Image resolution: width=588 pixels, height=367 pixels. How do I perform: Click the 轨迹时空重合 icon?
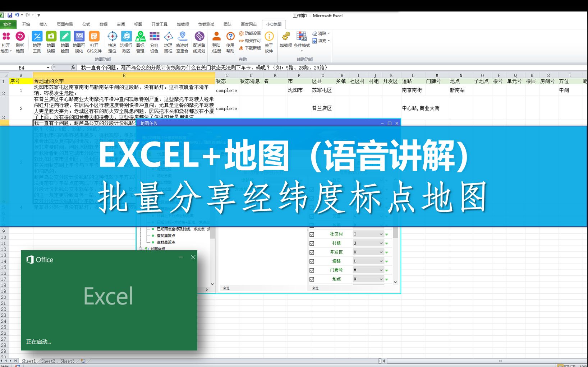click(x=182, y=42)
